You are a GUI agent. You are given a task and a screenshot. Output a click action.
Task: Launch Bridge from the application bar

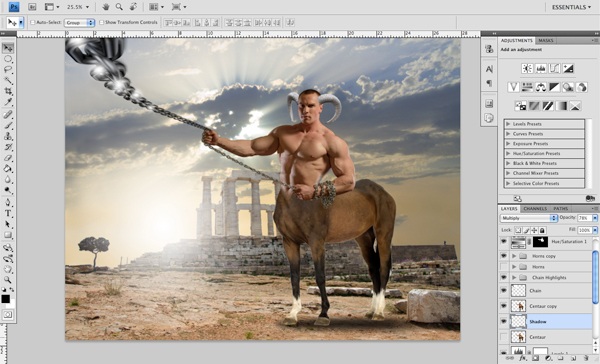point(32,7)
